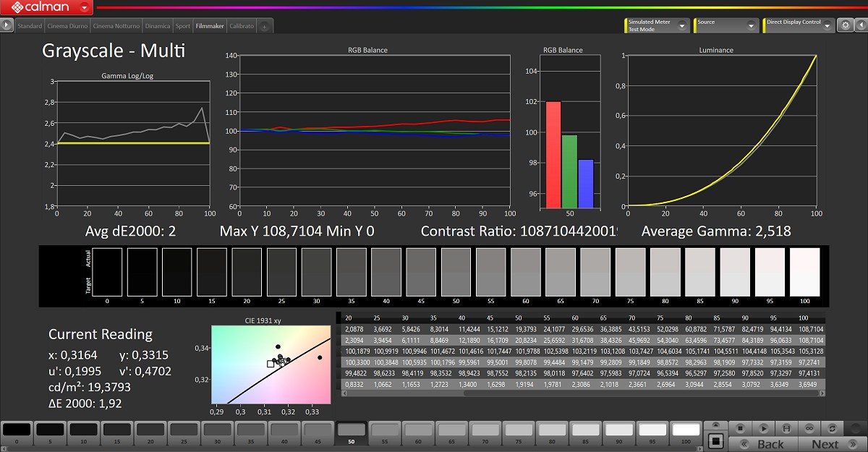The width and height of the screenshot is (868, 452).
Task: Select the 40 grayscale level button
Action: pyautogui.click(x=284, y=433)
